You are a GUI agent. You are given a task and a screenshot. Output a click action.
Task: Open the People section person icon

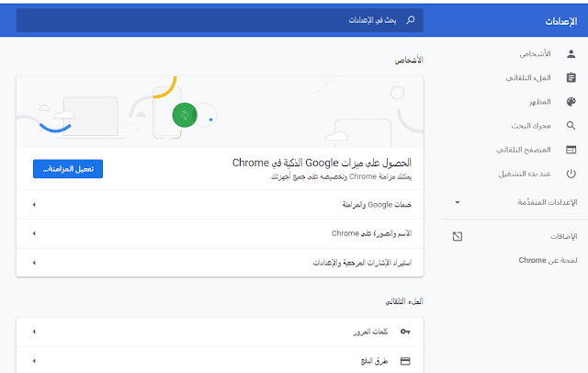pyautogui.click(x=571, y=54)
